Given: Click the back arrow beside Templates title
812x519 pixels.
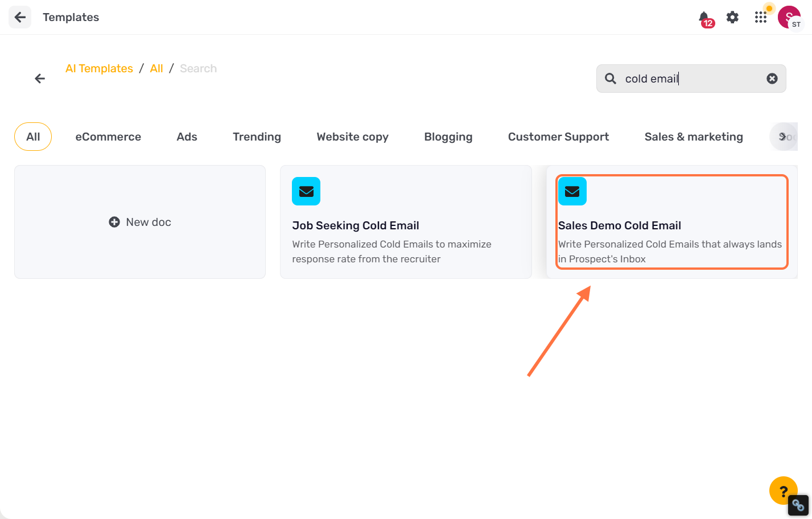Looking at the screenshot, I should click(x=20, y=17).
